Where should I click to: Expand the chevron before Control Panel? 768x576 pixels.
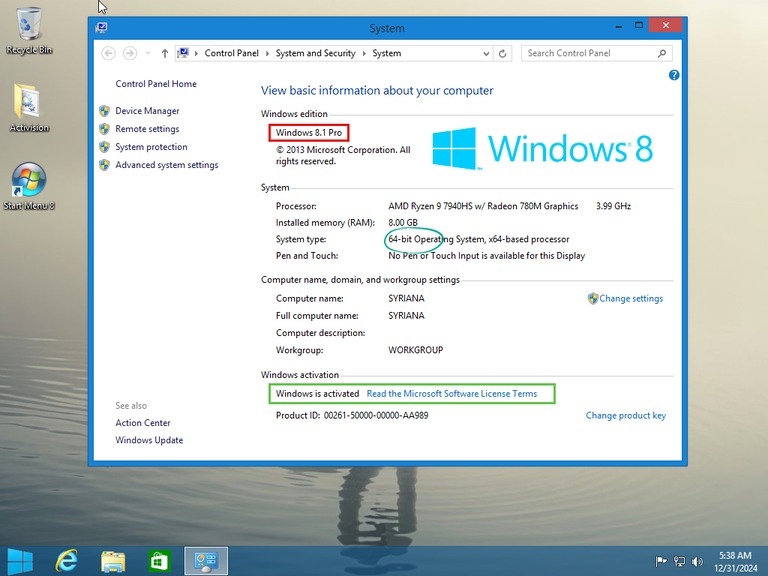pos(196,53)
